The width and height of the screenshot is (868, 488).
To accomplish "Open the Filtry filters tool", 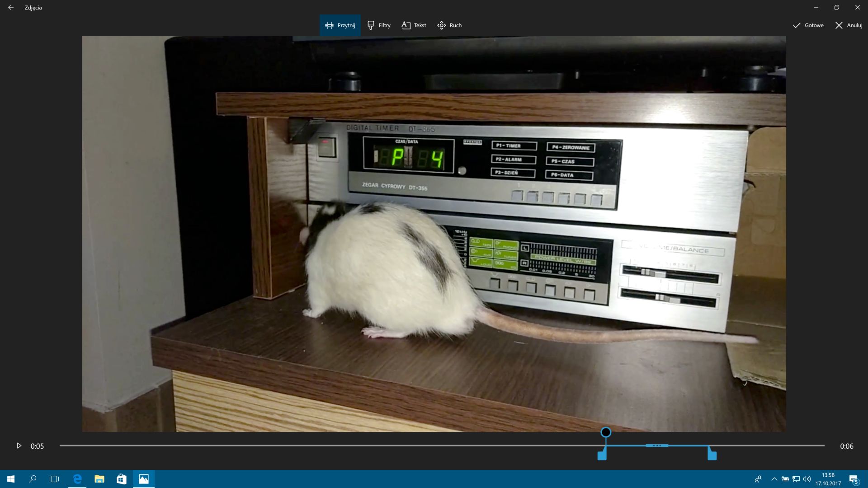I will click(x=379, y=25).
